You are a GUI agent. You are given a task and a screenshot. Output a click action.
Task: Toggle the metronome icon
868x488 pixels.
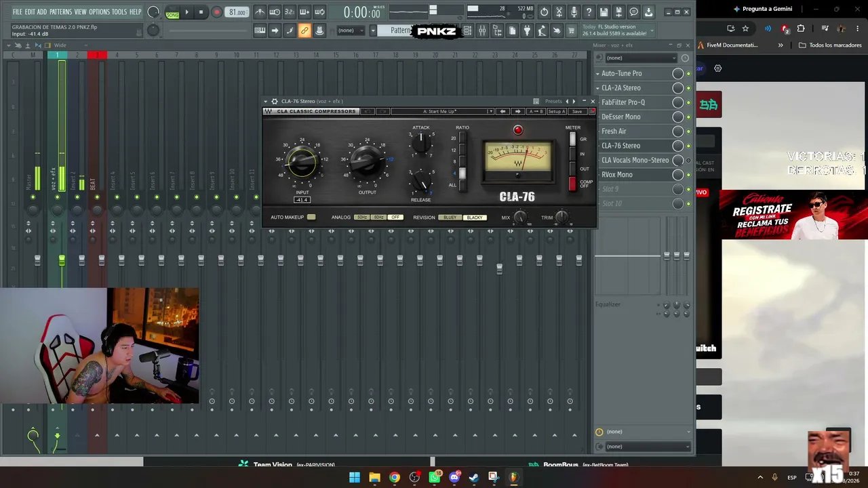(260, 12)
